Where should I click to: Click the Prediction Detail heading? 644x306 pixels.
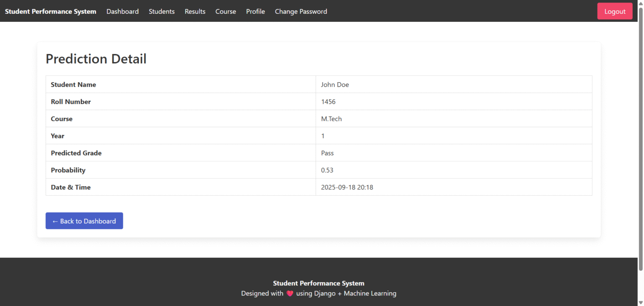coord(96,59)
